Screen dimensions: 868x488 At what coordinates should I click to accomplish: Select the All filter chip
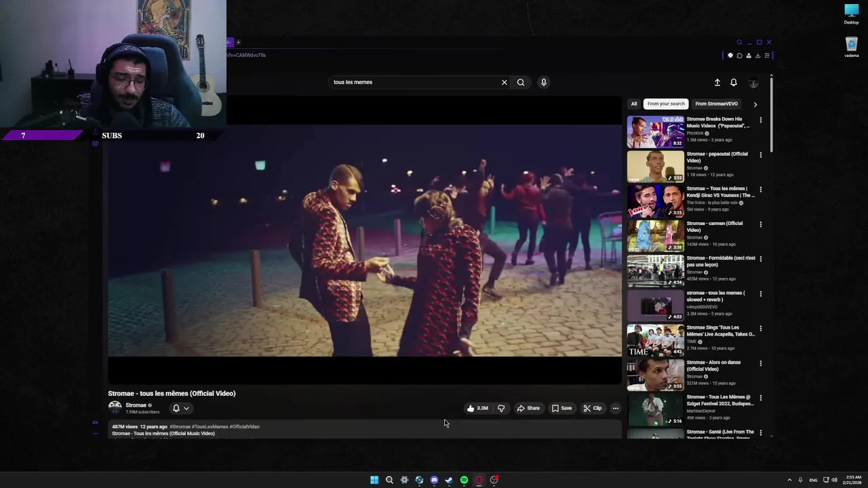pos(634,104)
